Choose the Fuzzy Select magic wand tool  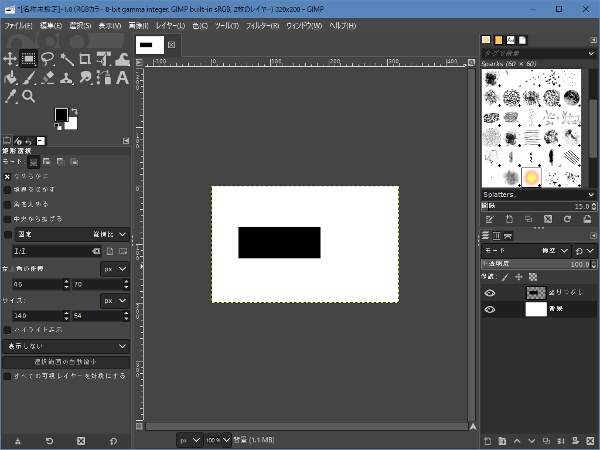click(67, 58)
